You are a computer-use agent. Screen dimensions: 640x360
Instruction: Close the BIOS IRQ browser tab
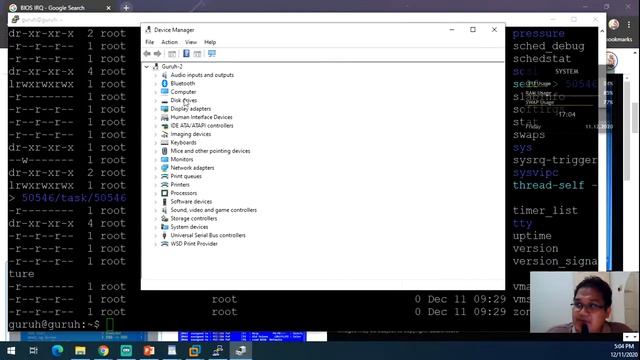109,8
